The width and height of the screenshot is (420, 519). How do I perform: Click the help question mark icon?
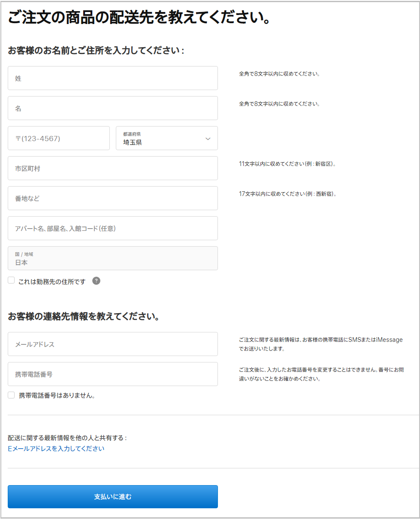point(96,281)
